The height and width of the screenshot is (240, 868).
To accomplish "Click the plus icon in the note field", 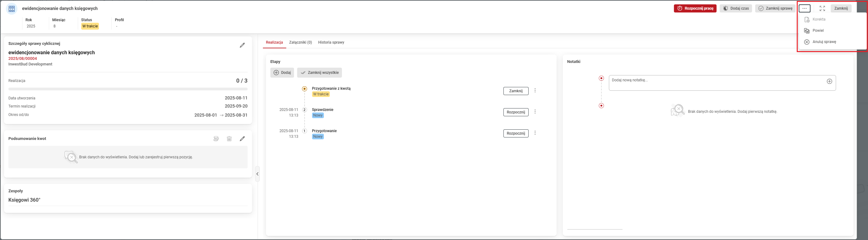I will (x=829, y=81).
